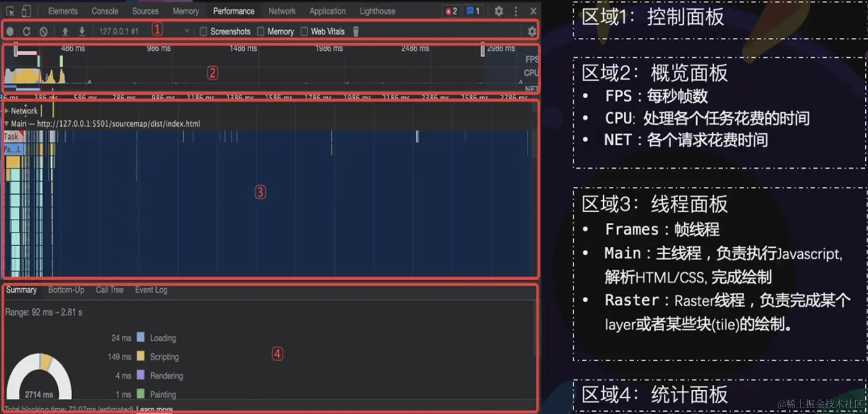Click the Range: 92 ms – 2.81 s text
The width and height of the screenshot is (868, 414).
pos(44,312)
